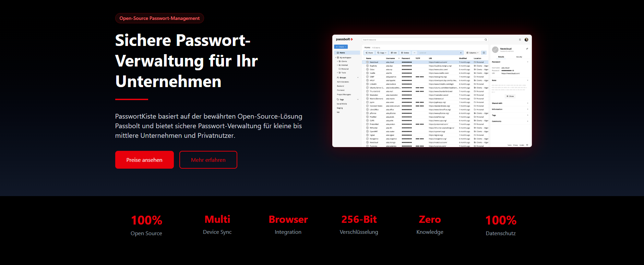Click the red 'Browser' stat heading
644x265 pixels.
point(288,219)
